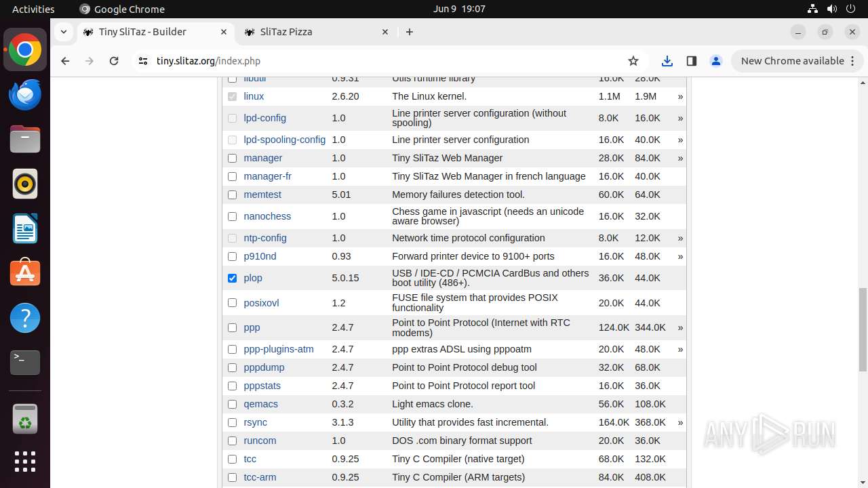Viewport: 868px width, 488px height.
Task: Open the Google Chrome app menu
Action: pyautogui.click(x=122, y=9)
